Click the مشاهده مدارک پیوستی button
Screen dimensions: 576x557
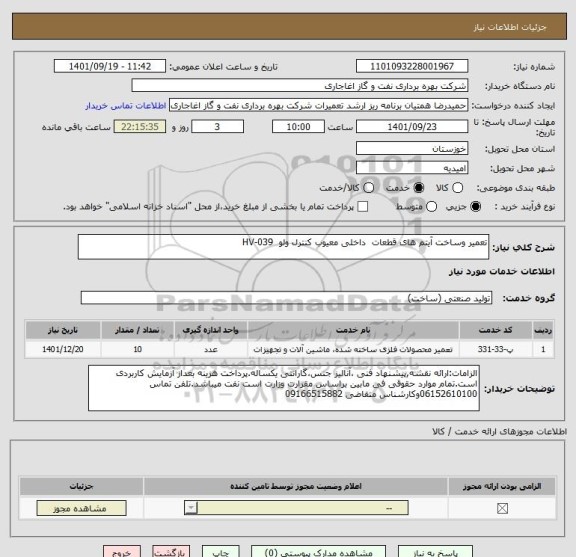coord(318,552)
